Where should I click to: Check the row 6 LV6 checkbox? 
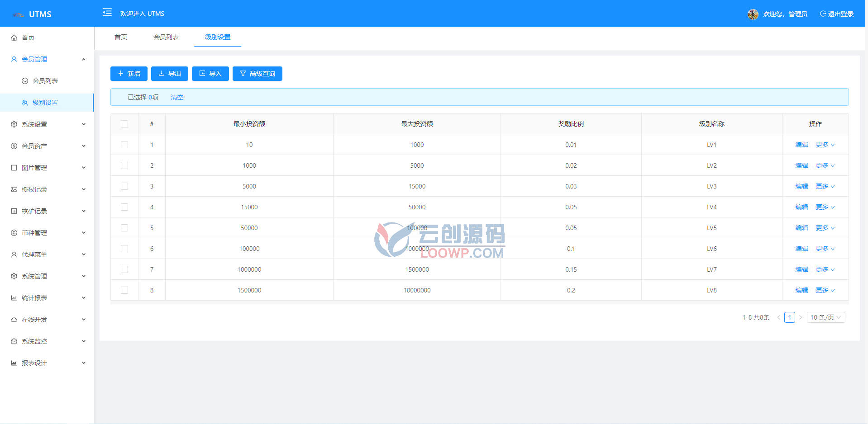(124, 249)
